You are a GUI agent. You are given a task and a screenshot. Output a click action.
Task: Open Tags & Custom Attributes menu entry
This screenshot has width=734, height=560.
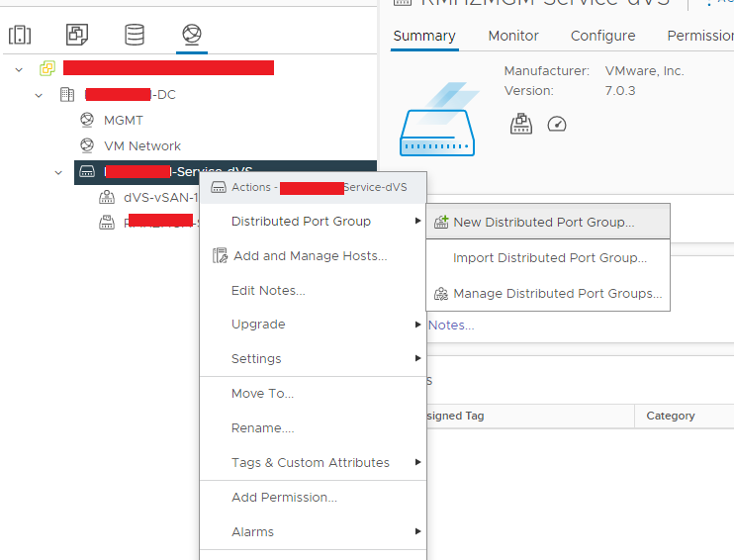(x=313, y=463)
